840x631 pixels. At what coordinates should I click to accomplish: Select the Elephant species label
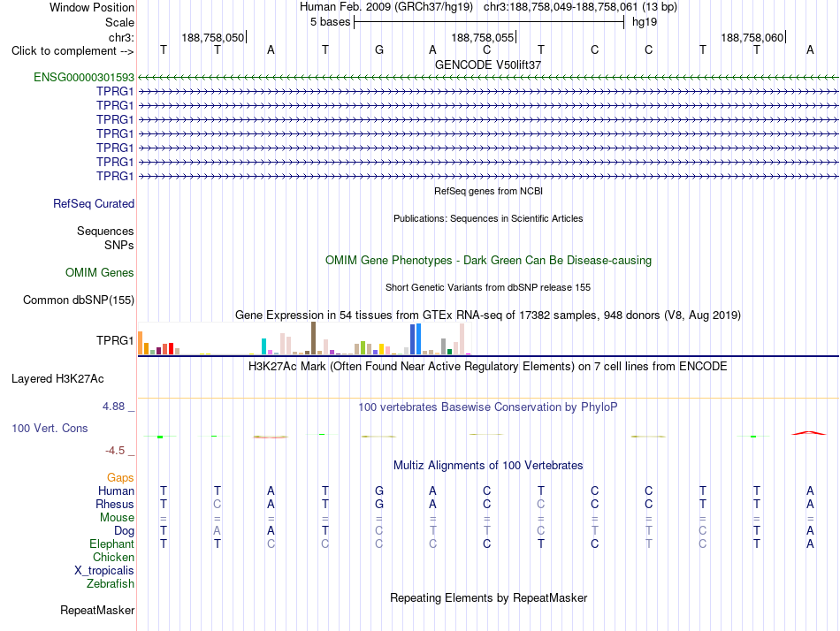(x=112, y=544)
